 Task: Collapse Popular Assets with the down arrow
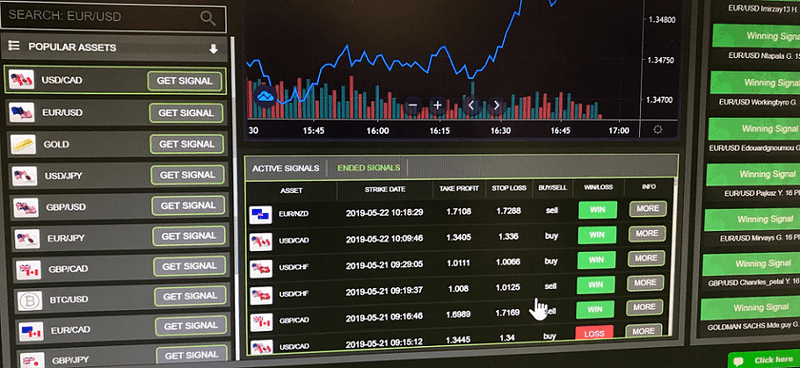[213, 49]
